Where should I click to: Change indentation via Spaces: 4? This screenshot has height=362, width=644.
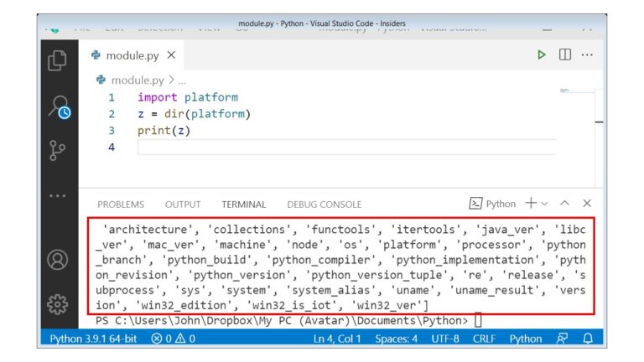[x=396, y=339]
